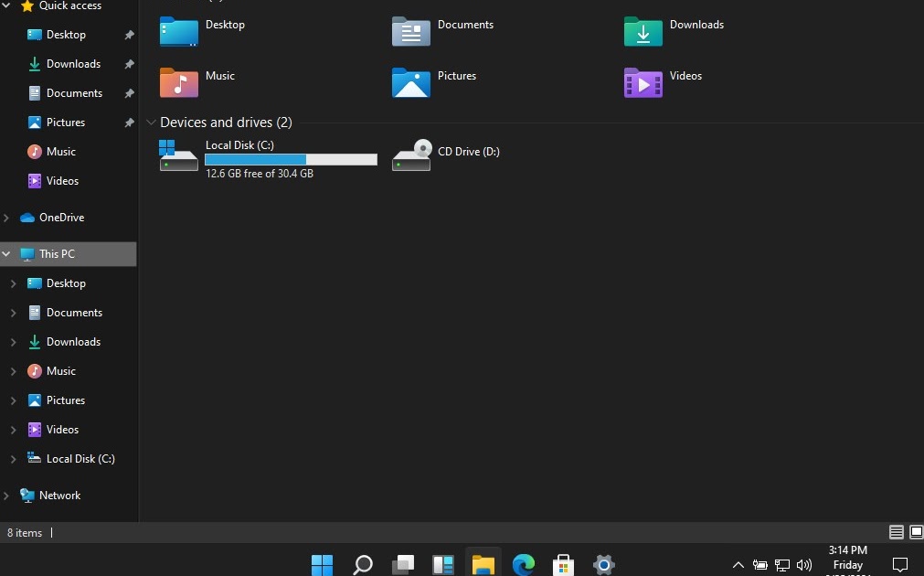Expand Videos under This PC
Screen dimensions: 924x576
(x=14, y=430)
